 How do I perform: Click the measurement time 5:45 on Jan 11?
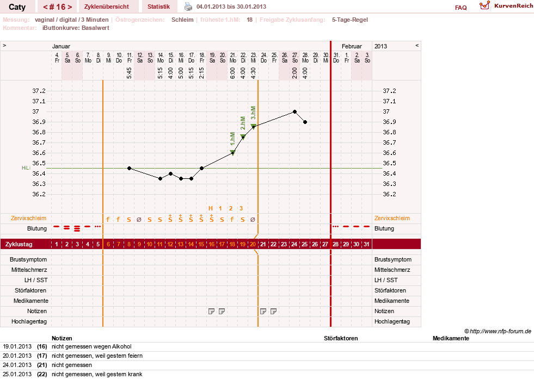(129, 73)
